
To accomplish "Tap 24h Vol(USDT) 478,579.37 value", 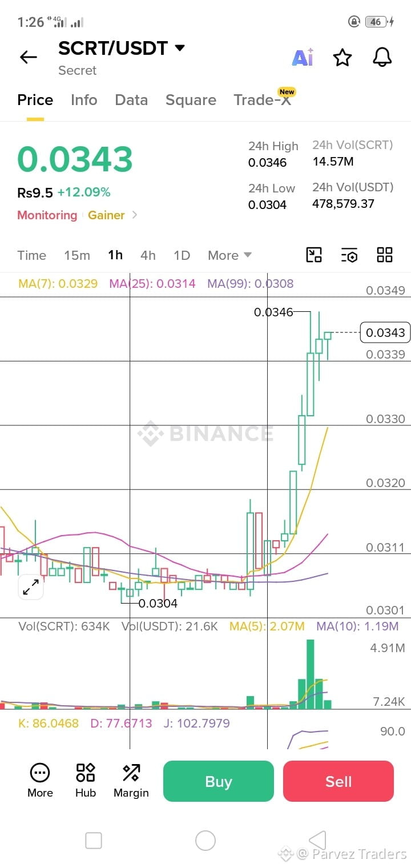I will (344, 204).
